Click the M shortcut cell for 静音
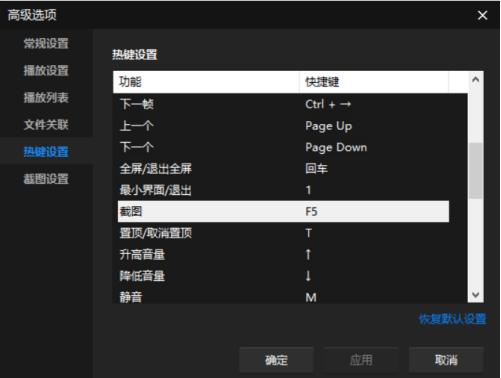This screenshot has height=378, width=501. tap(311, 297)
